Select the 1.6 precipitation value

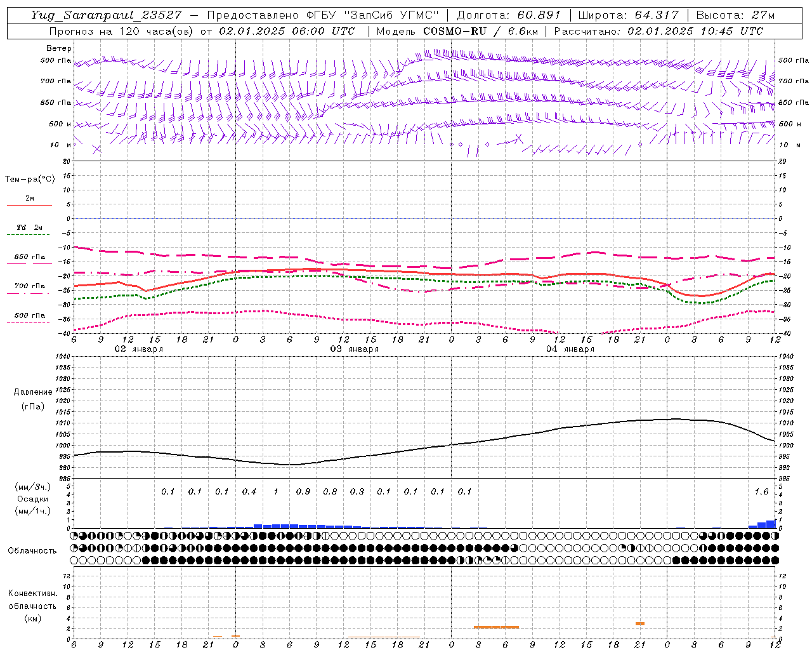coord(761,492)
